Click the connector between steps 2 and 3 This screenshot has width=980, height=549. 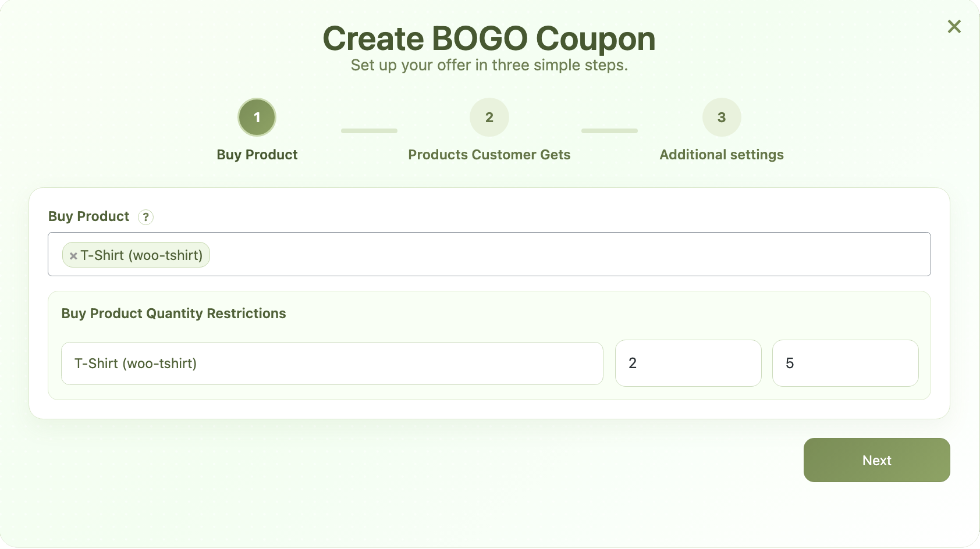point(609,131)
